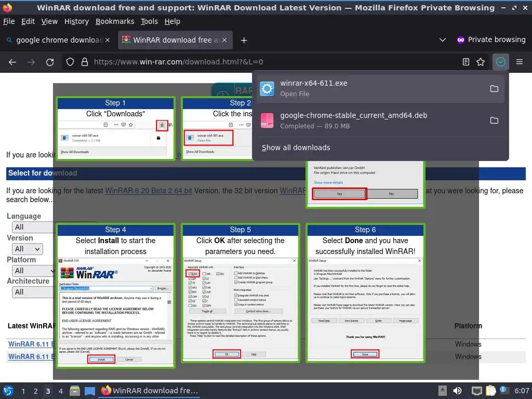
Task: Switch to workspace 3
Action: tap(48, 391)
